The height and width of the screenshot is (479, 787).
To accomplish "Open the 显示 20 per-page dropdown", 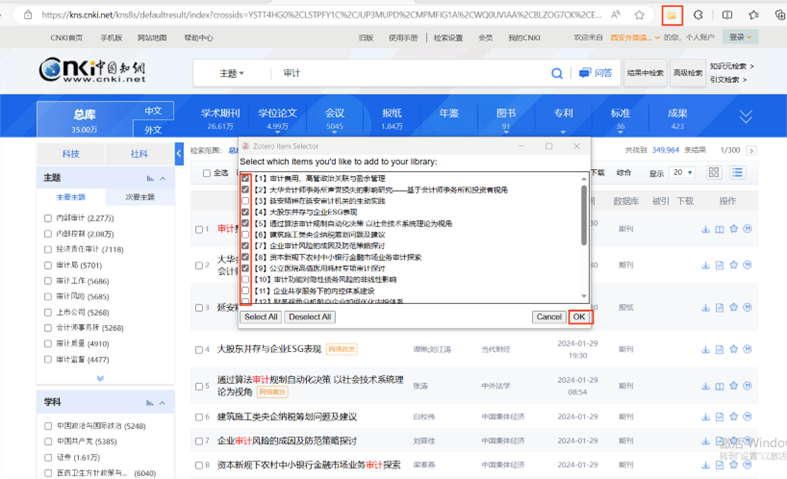I will [x=683, y=172].
